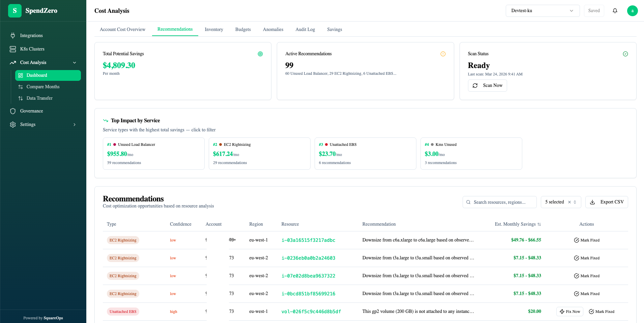Image resolution: width=644 pixels, height=323 pixels.
Task: Open resource vol-026f5c9c446d8b5df
Action: click(311, 311)
